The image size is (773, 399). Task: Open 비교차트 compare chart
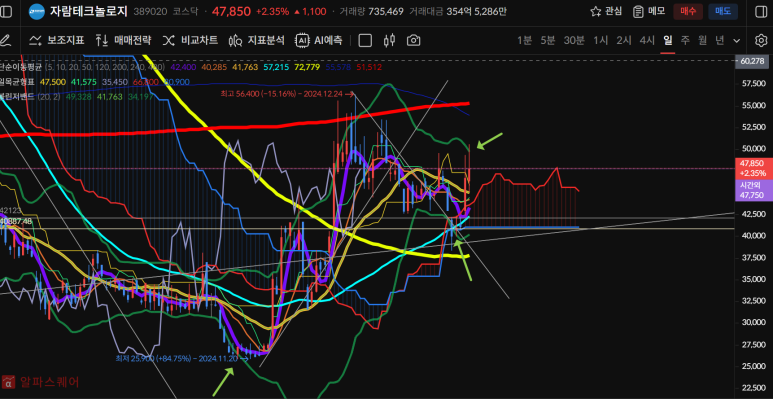pos(190,40)
